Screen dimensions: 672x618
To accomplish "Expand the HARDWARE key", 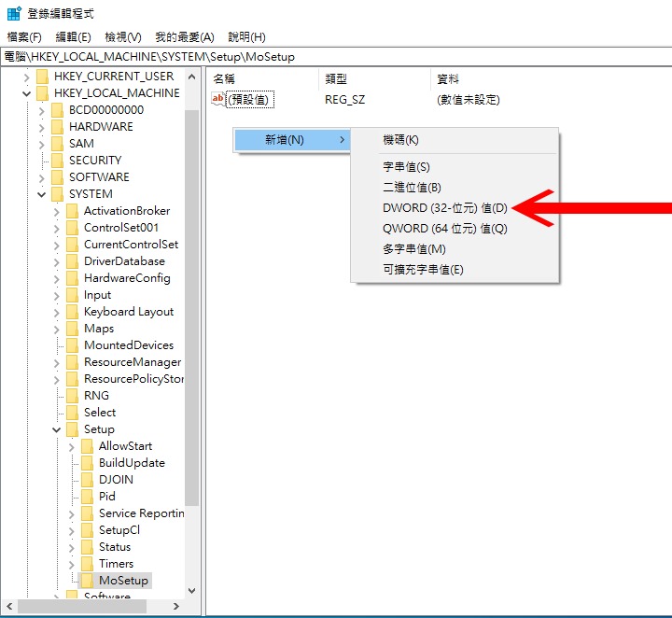I will click(x=42, y=127).
